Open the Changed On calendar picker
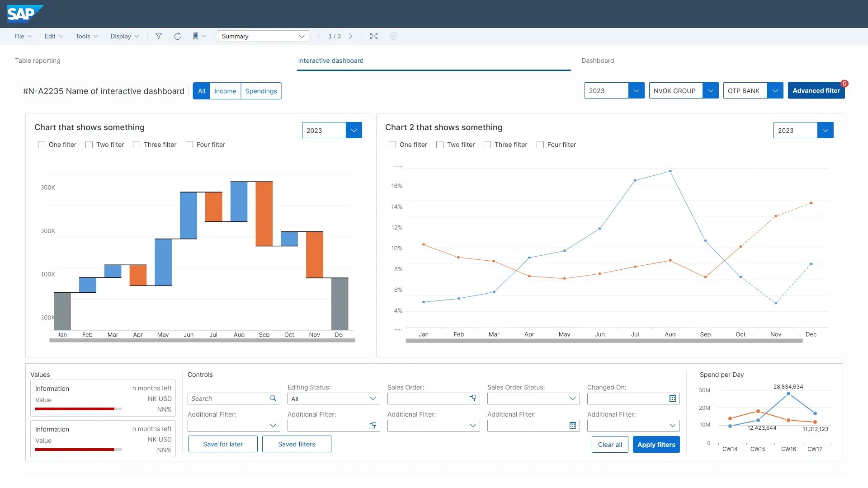Image resolution: width=868 pixels, height=488 pixels. [673, 399]
